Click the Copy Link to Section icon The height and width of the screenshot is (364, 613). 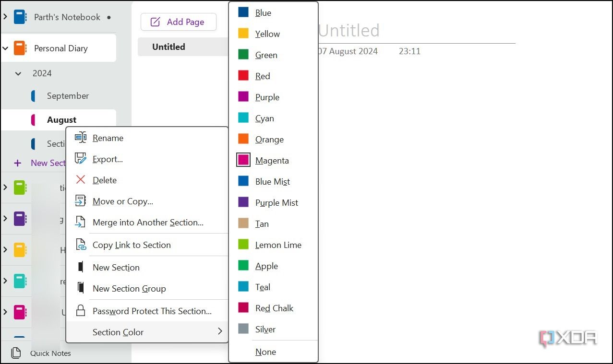click(x=81, y=245)
